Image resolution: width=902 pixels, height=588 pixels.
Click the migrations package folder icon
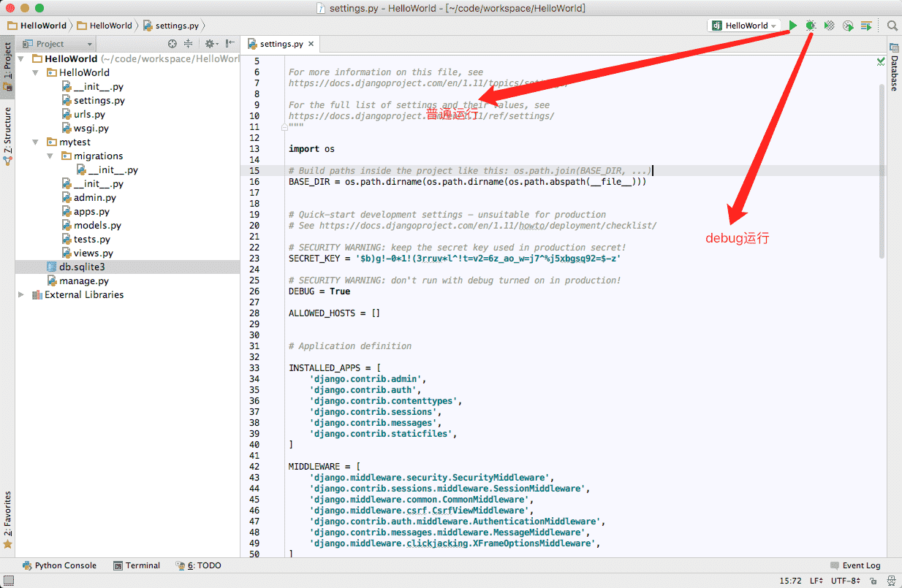tap(67, 156)
